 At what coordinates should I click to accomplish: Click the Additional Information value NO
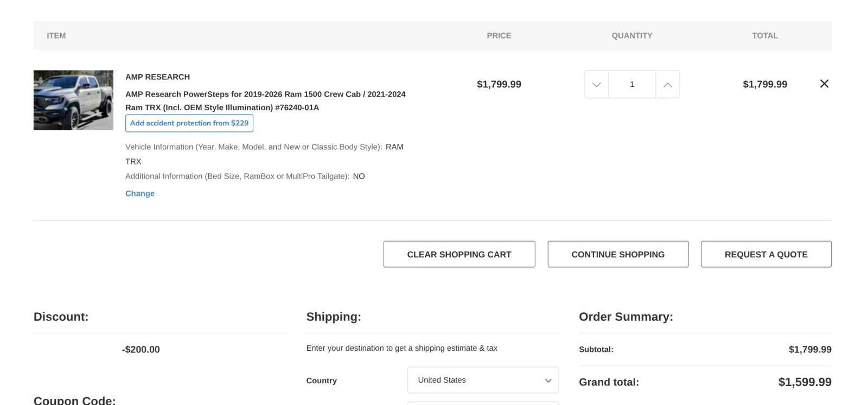coord(359,176)
